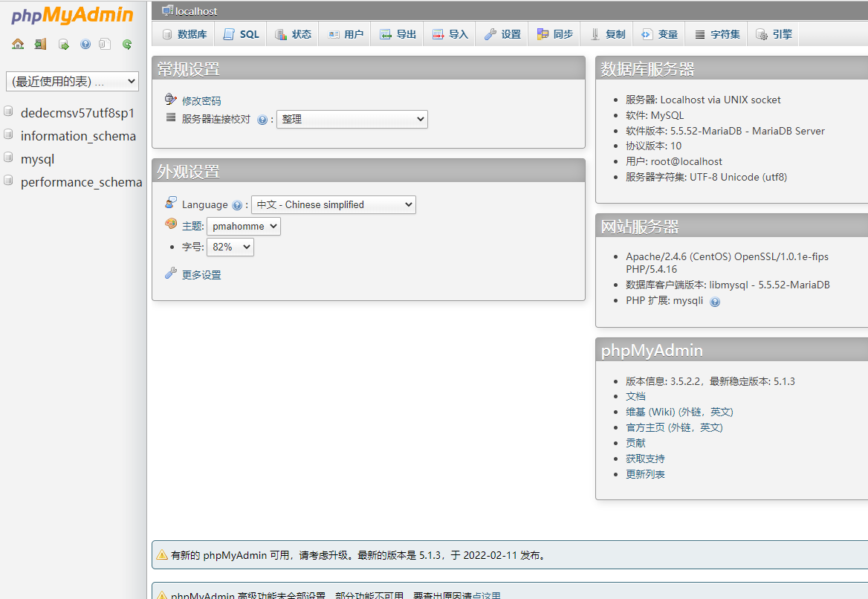This screenshot has height=599, width=868.
Task: Click the Apache/2.4.6 (CentOS) server line
Action: [728, 262]
